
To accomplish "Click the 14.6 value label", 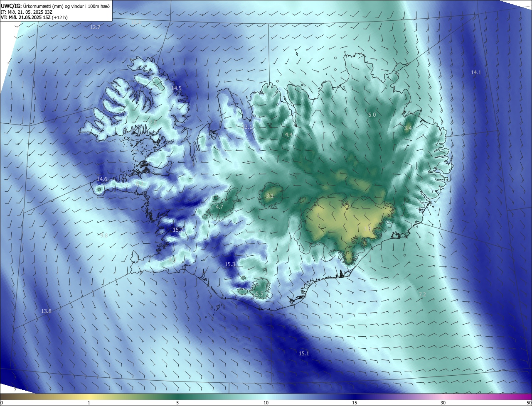I will (102, 179).
